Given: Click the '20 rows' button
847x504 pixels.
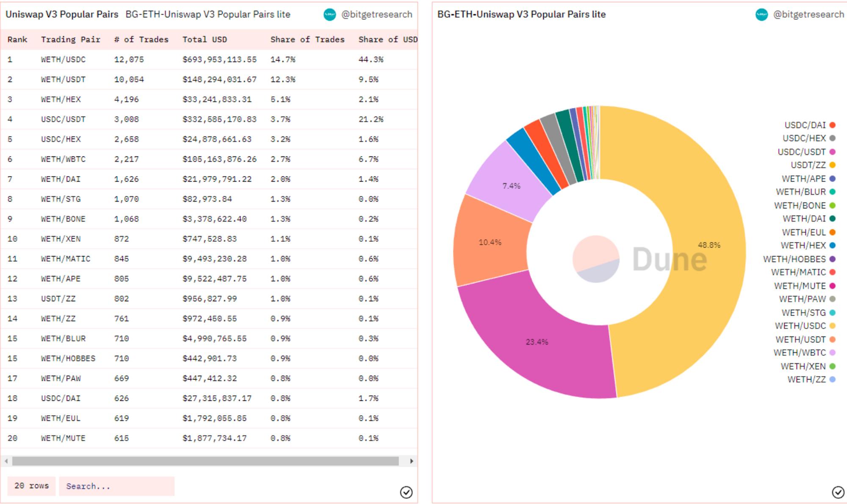Looking at the screenshot, I should click(x=32, y=486).
